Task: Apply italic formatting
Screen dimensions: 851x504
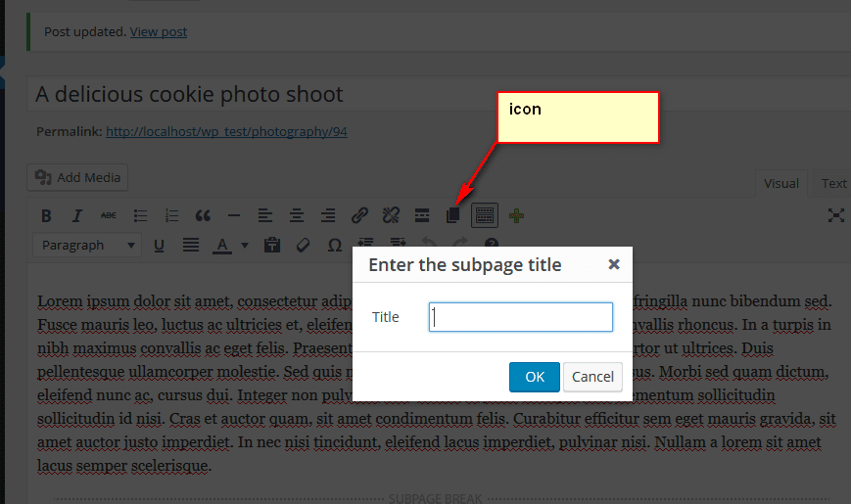Action: click(x=77, y=215)
